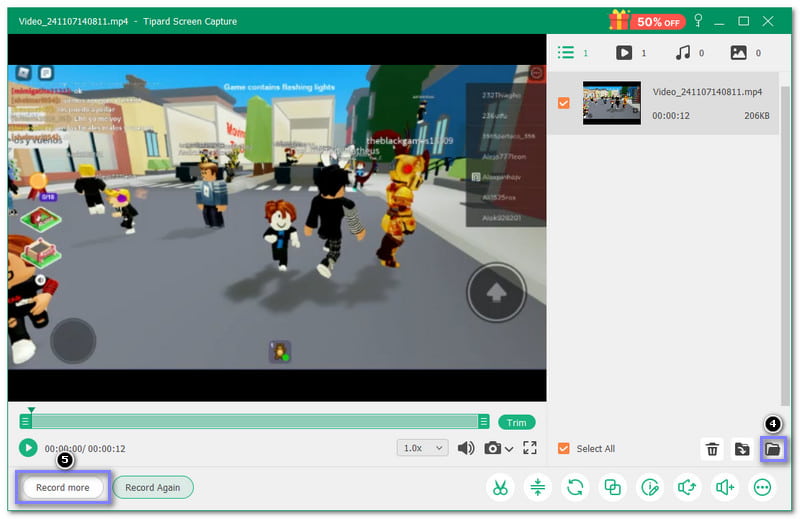Screen dimensions: 800x519
Task: Open the file merger tool icon
Action: [x=612, y=487]
